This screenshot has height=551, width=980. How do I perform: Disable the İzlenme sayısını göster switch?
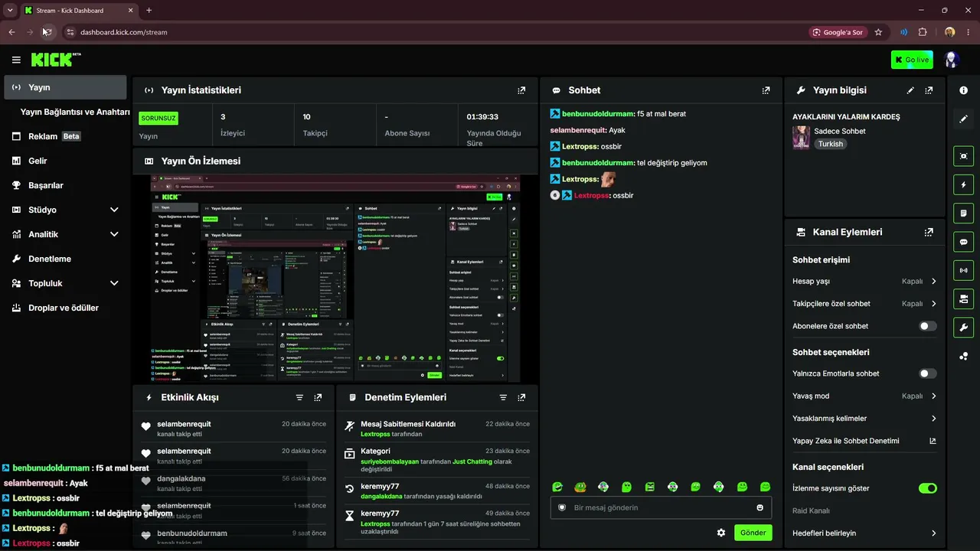[x=927, y=488]
